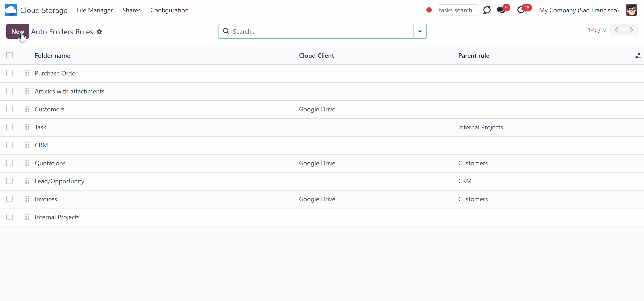Sort by Folder name column header
Viewport: 644px width, 301px height.
click(53, 55)
